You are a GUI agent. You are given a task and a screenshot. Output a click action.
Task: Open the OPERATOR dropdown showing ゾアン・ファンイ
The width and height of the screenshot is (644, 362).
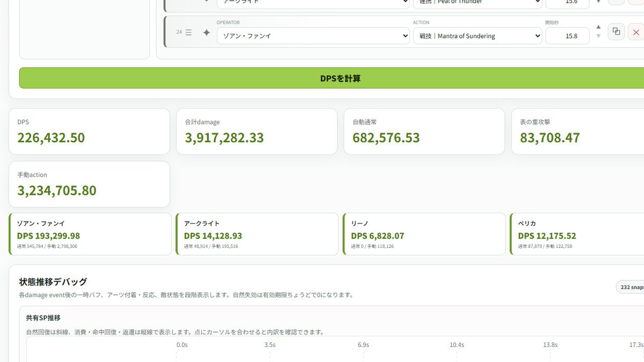[313, 36]
